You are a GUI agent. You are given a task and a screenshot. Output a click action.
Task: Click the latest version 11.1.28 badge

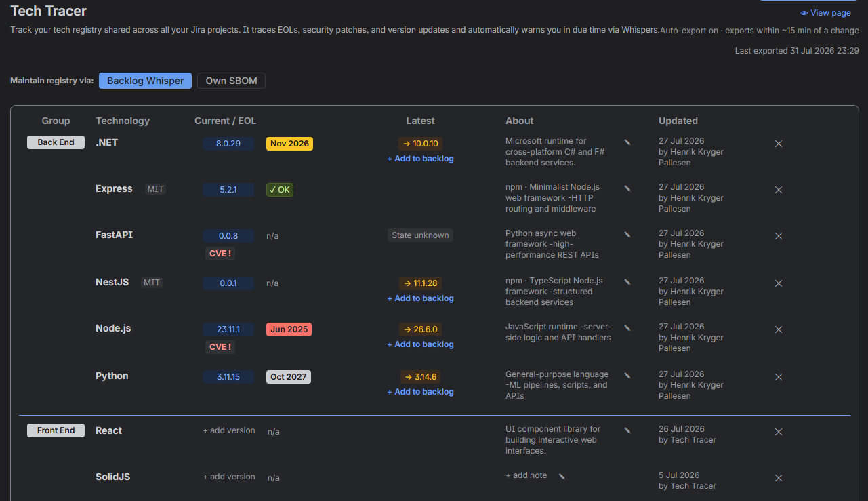[x=420, y=283]
